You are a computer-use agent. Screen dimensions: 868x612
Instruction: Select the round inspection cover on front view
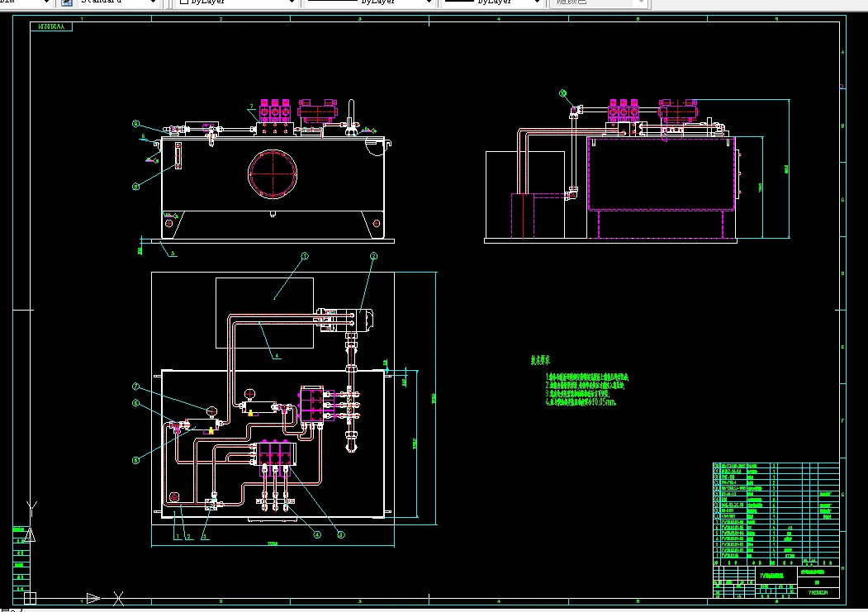[273, 173]
